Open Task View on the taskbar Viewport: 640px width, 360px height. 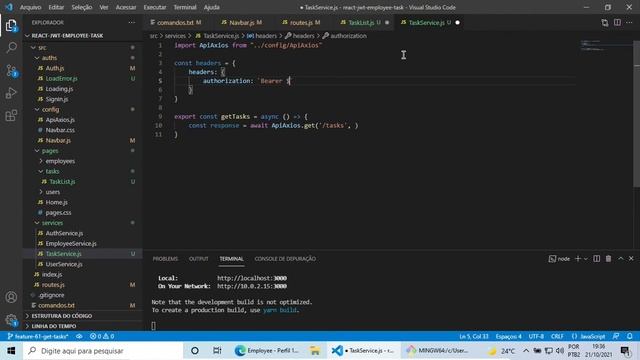click(x=217, y=351)
